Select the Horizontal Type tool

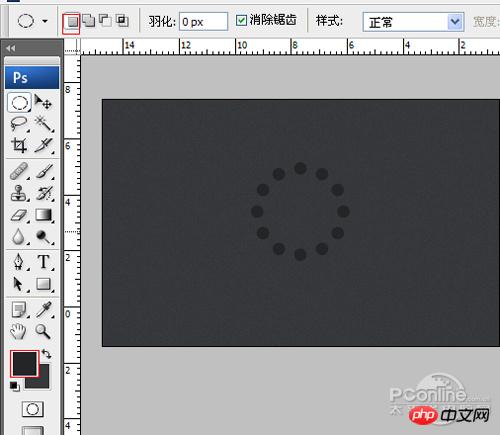tap(44, 262)
